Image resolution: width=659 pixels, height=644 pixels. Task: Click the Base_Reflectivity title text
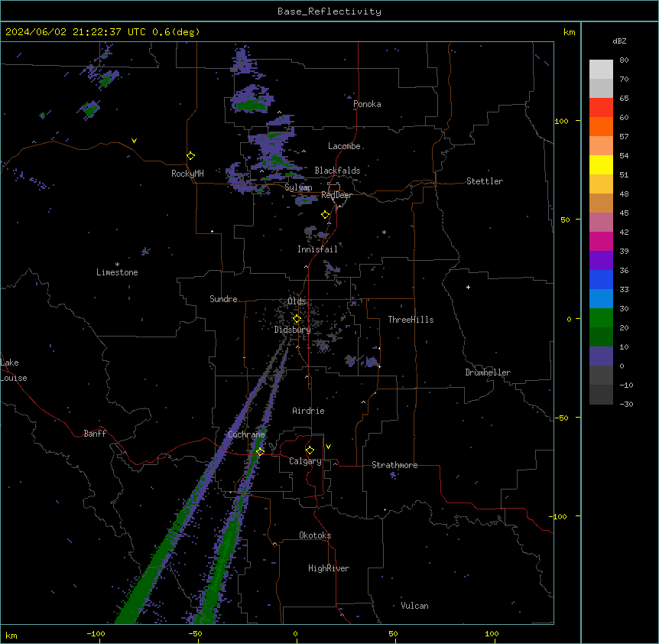pyautogui.click(x=329, y=11)
